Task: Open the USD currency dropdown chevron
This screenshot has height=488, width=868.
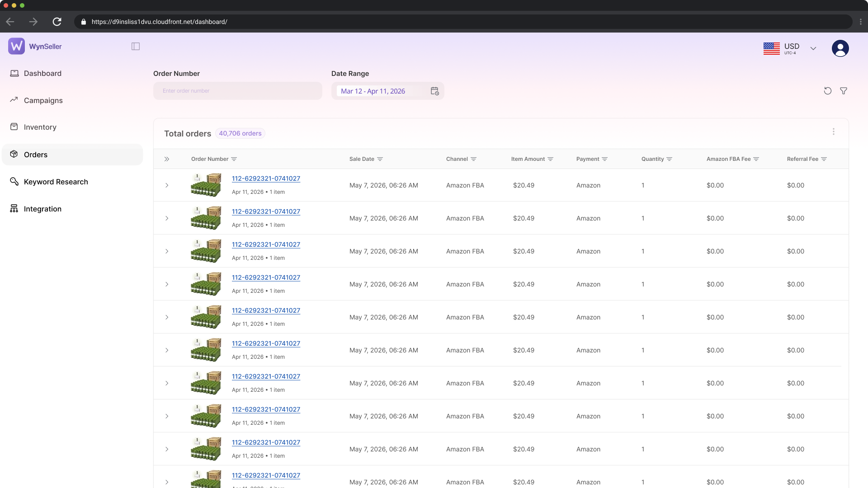Action: (813, 48)
